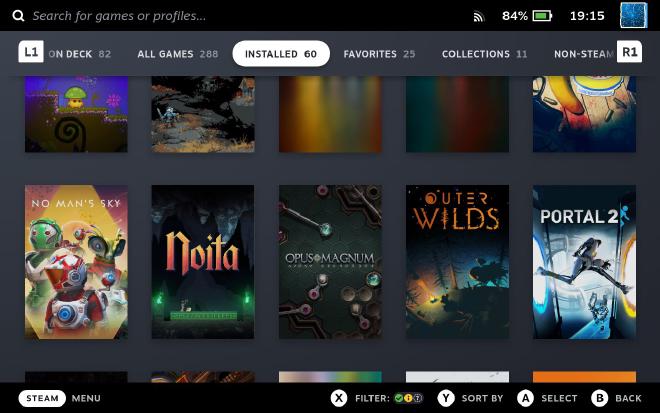
Task: Toggle the filter status indicator icons
Action: (x=408, y=398)
